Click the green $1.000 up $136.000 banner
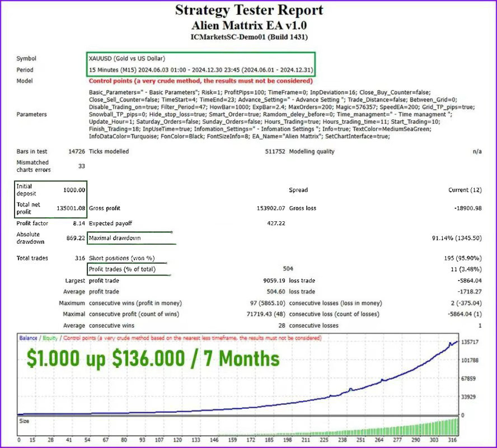 tap(153, 358)
